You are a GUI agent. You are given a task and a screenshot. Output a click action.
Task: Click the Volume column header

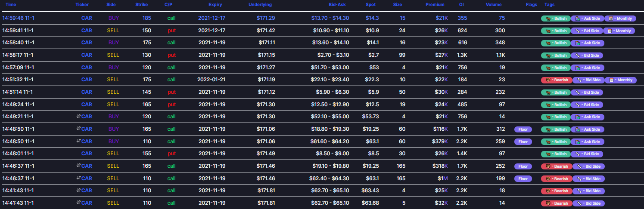click(494, 4)
